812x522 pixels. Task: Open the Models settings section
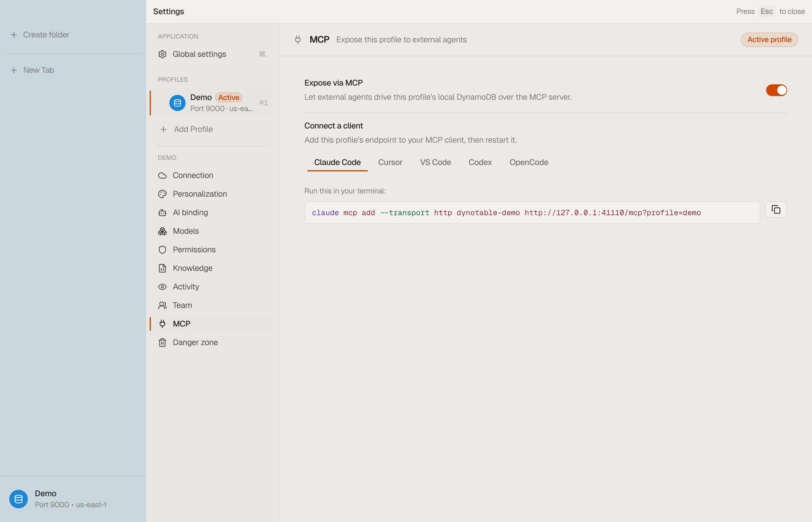tap(212, 231)
